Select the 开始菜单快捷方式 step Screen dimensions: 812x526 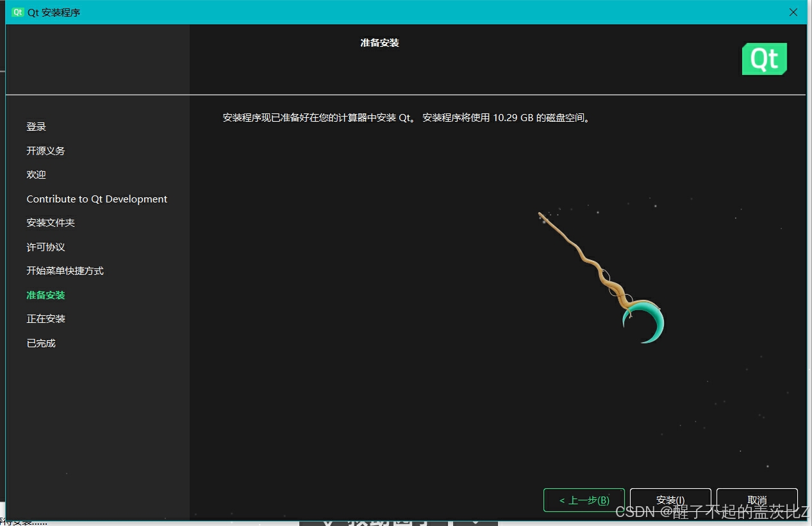(x=65, y=271)
